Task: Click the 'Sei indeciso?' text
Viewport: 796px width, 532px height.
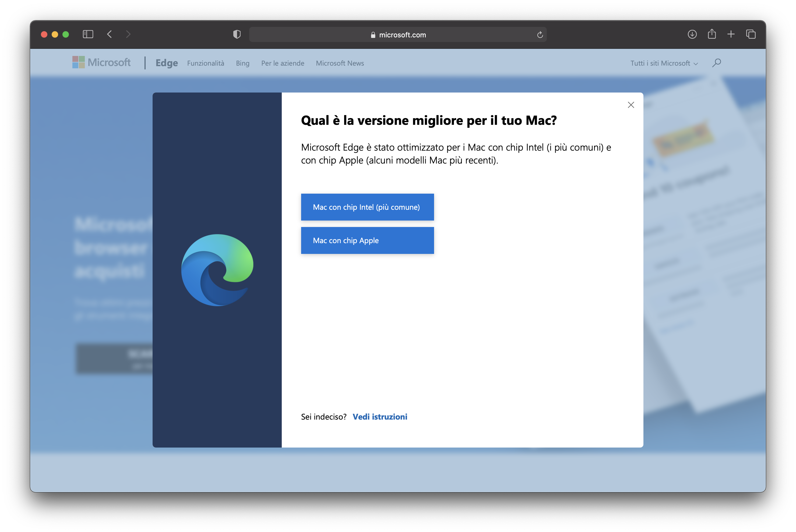Action: pos(324,417)
